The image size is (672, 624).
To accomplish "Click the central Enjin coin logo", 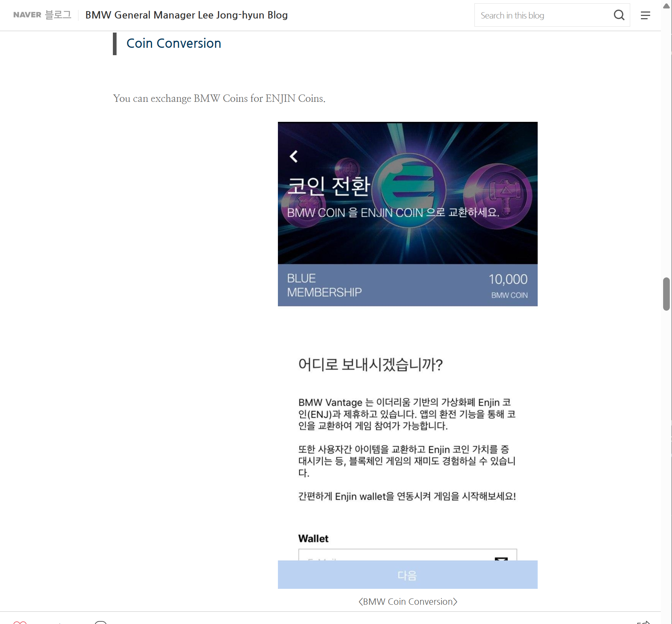I will tap(408, 190).
